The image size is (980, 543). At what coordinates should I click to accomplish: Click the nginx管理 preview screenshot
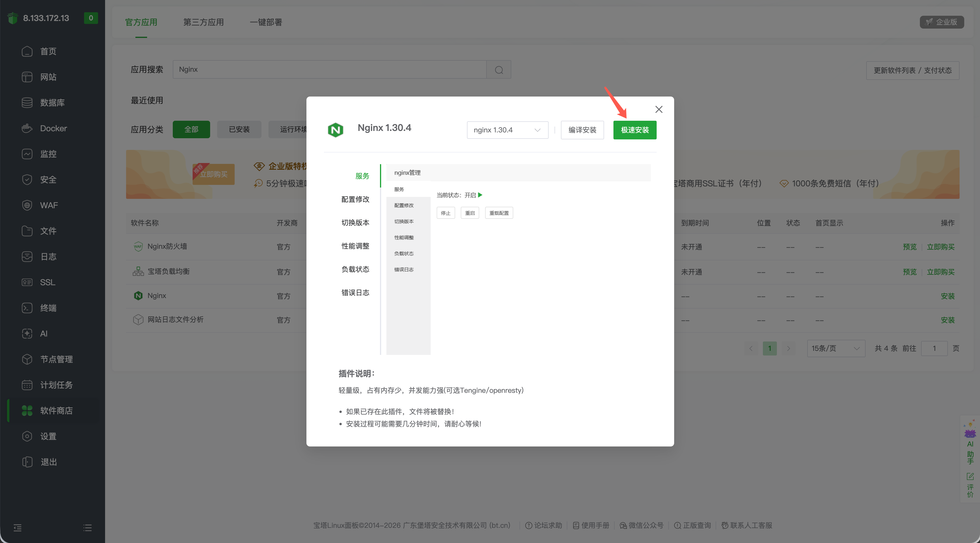tap(518, 259)
